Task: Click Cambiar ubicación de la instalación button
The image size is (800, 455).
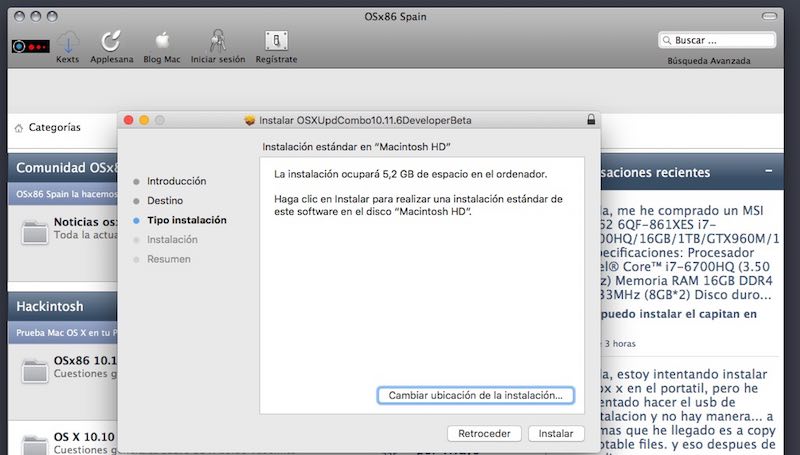Action: pyautogui.click(x=476, y=395)
